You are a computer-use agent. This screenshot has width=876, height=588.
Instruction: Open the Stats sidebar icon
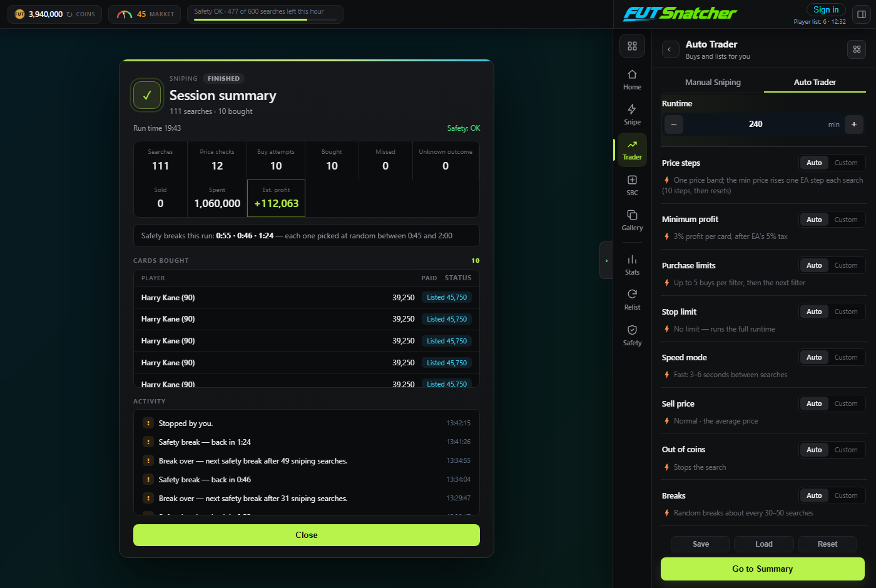tap(632, 265)
